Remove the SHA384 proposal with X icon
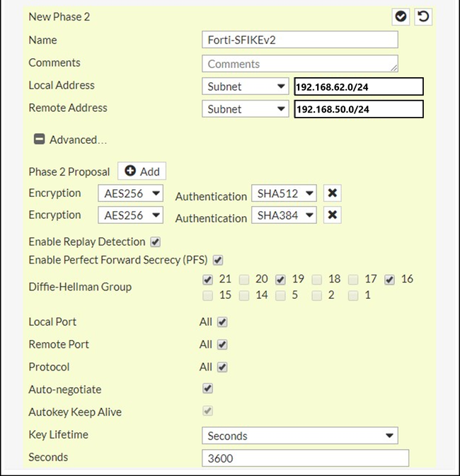Viewport: 460px width, 476px height. tap(332, 215)
